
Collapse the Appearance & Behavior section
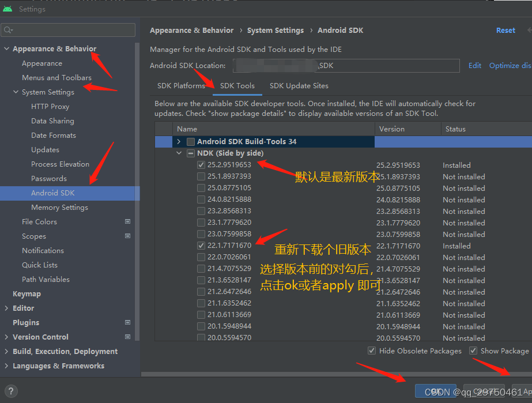coord(6,48)
